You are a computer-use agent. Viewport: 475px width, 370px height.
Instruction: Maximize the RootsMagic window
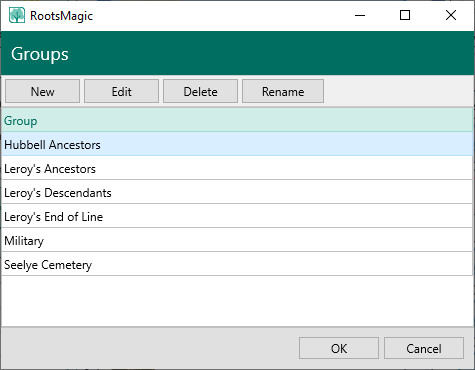pos(405,15)
